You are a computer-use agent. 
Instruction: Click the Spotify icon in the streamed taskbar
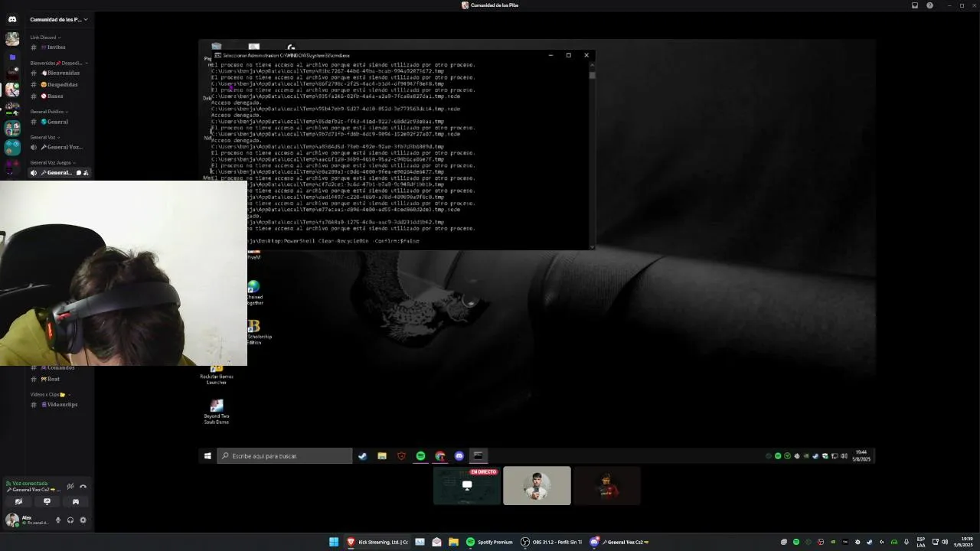click(420, 456)
